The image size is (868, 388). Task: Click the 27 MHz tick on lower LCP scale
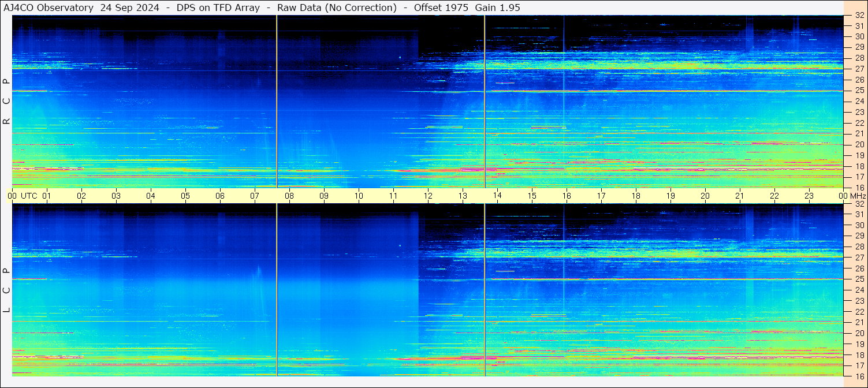point(859,258)
